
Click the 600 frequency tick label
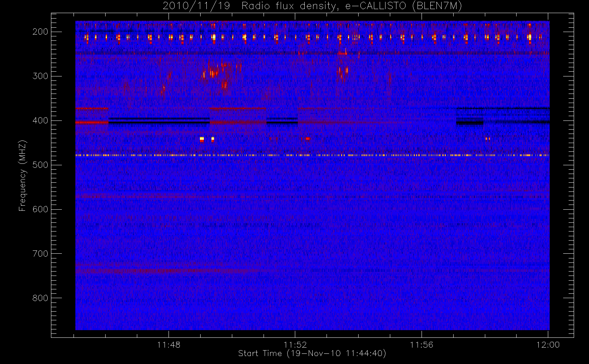40,209
